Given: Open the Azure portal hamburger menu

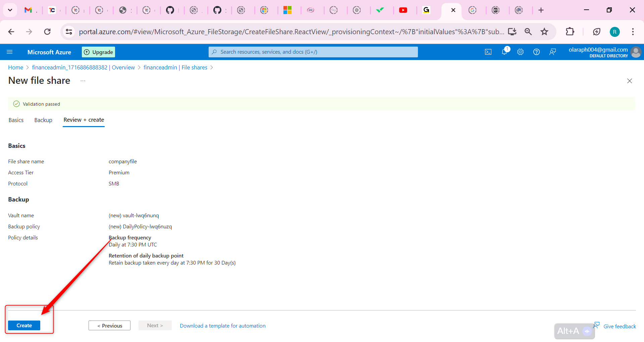Looking at the screenshot, I should tap(10, 52).
